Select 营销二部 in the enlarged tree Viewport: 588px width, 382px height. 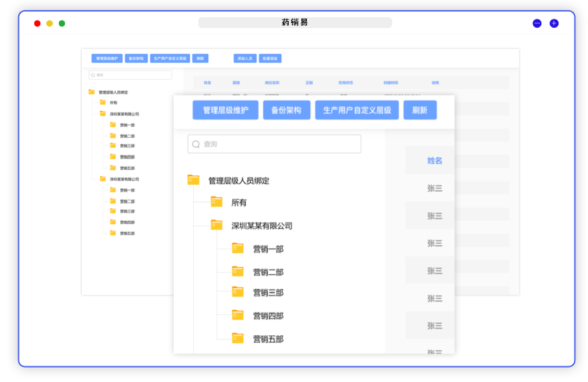tap(268, 272)
